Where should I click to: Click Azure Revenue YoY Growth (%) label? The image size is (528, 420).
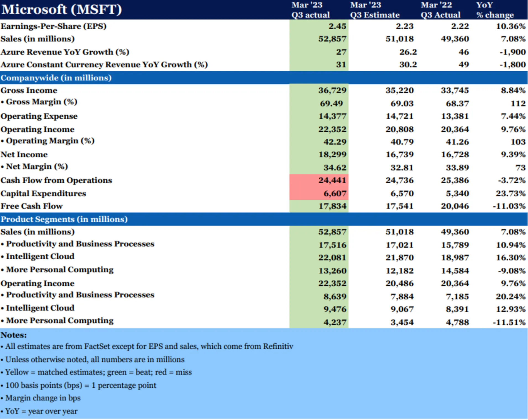pos(65,52)
